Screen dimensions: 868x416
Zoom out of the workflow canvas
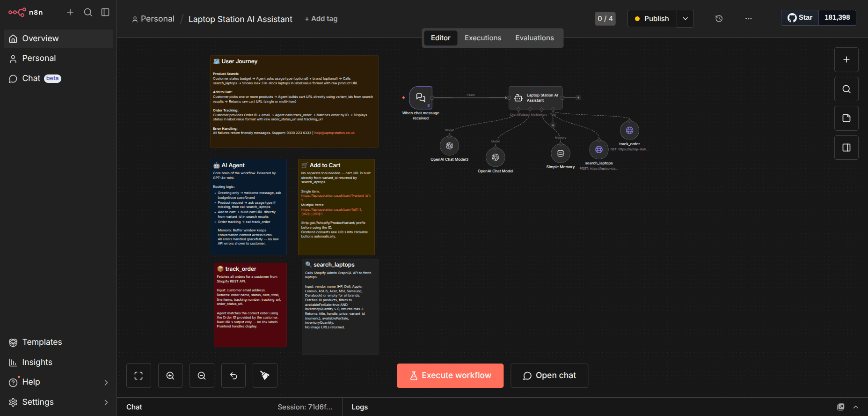pyautogui.click(x=202, y=376)
